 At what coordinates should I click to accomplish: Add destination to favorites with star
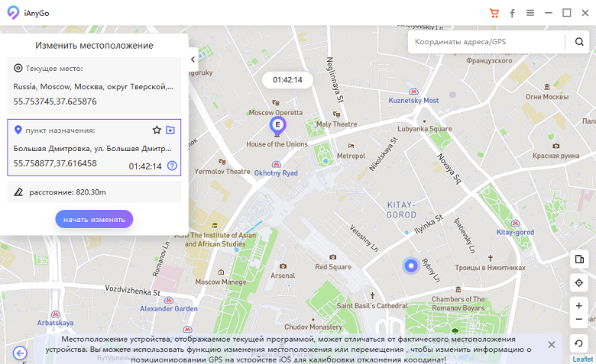[157, 130]
